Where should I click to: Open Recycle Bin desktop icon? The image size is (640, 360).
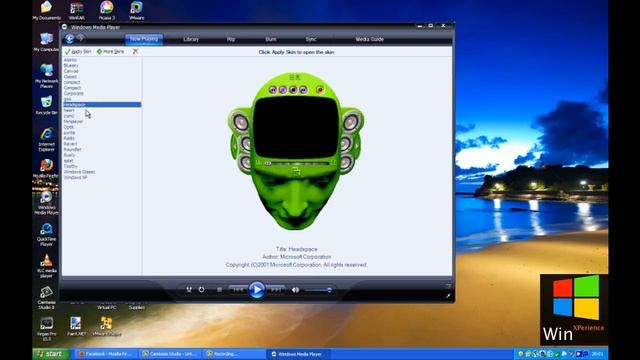47,105
